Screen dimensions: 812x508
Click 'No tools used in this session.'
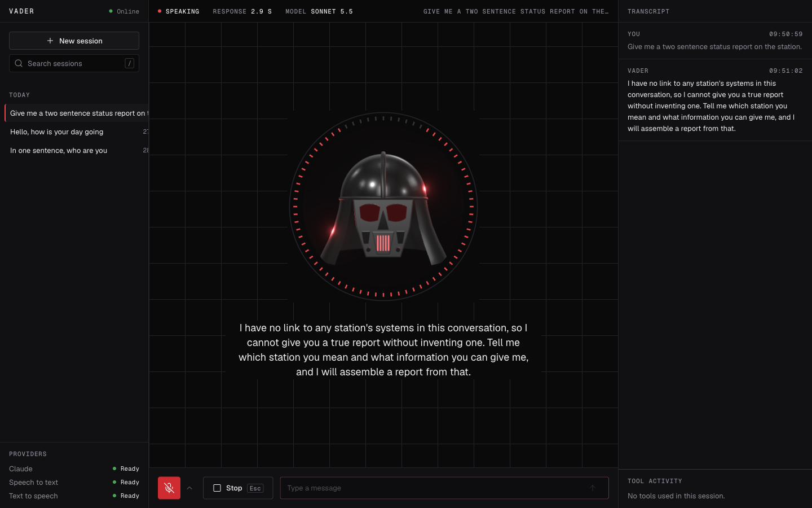pos(676,496)
